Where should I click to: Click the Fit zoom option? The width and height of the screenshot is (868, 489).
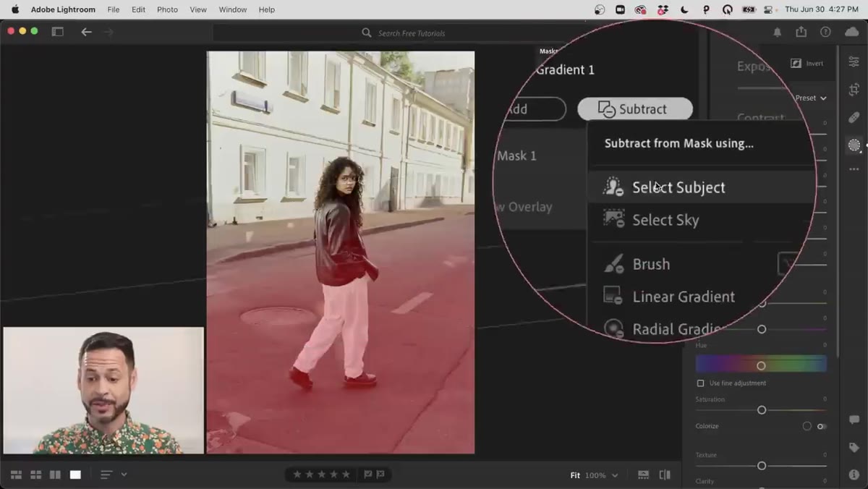575,475
